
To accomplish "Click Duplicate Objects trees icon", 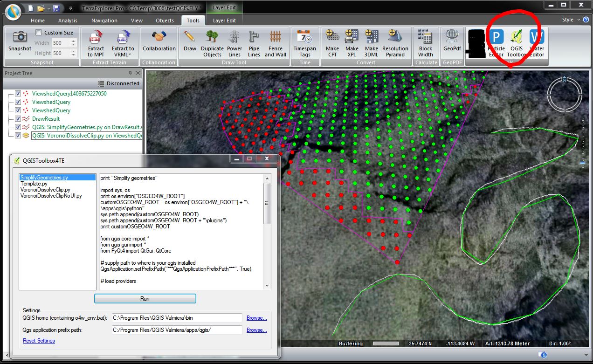I will click(212, 36).
